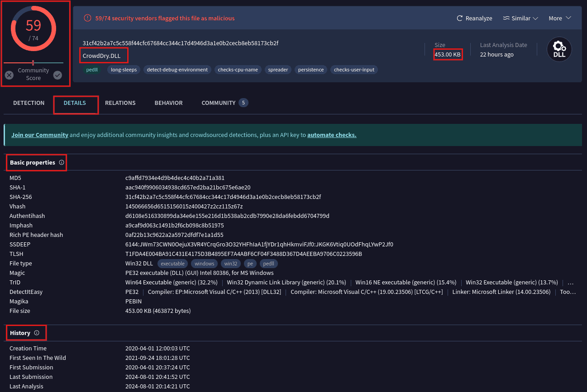Vote up with the community check icon
The height and width of the screenshot is (392, 587).
tap(57, 75)
